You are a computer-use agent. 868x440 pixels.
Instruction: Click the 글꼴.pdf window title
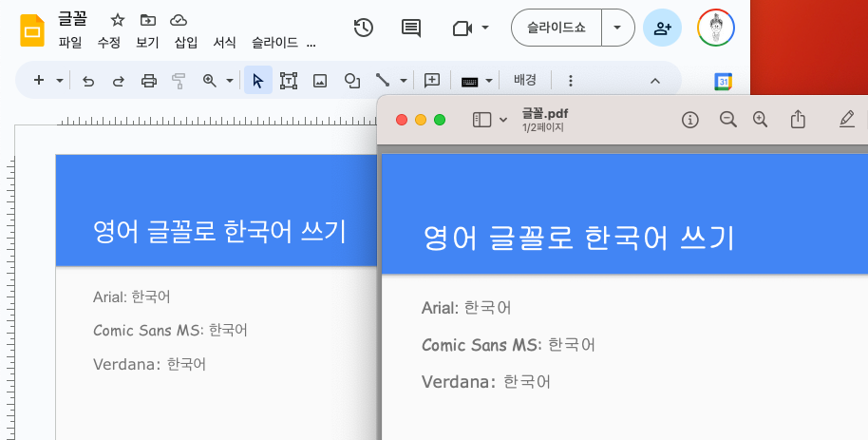(545, 114)
